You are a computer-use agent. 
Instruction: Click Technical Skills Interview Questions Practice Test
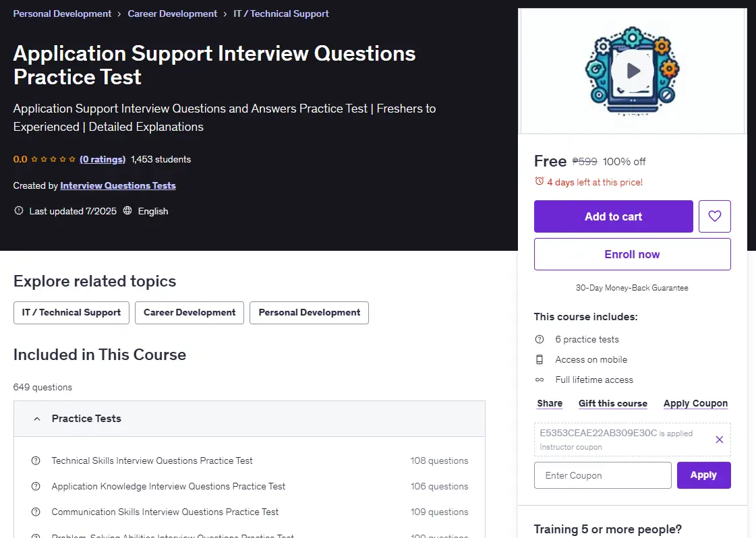(152, 461)
